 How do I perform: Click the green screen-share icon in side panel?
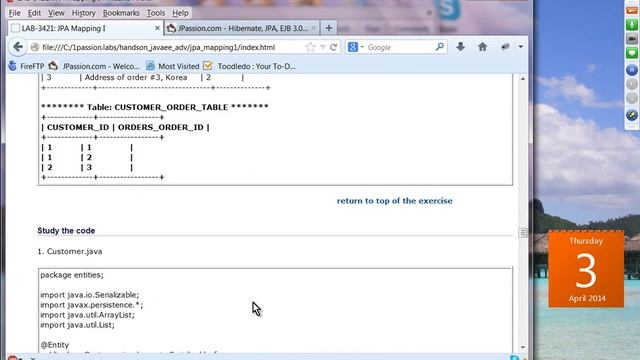(x=632, y=53)
